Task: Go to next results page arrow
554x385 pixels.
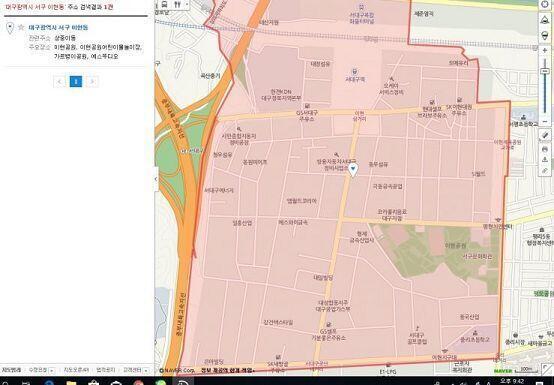Action: tap(92, 82)
